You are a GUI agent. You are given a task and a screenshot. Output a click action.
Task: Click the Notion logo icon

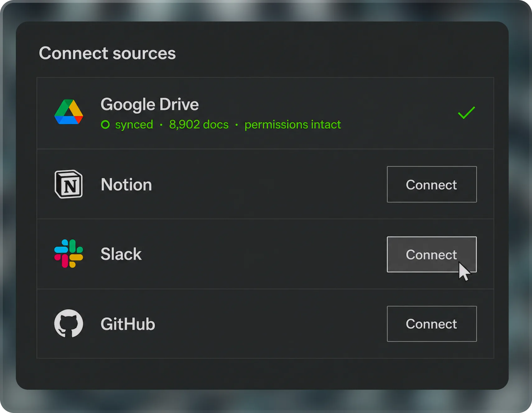point(69,184)
